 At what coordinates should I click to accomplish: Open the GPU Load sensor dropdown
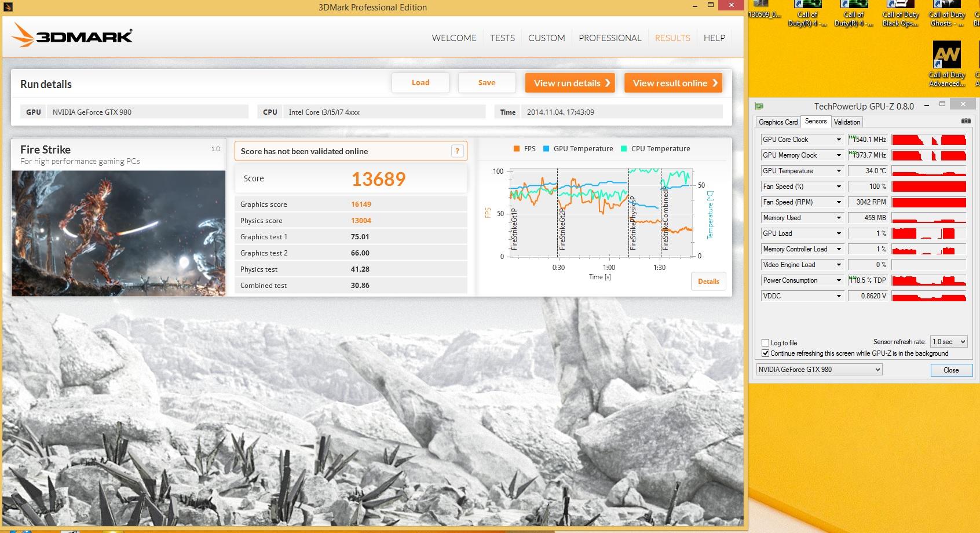click(x=838, y=233)
